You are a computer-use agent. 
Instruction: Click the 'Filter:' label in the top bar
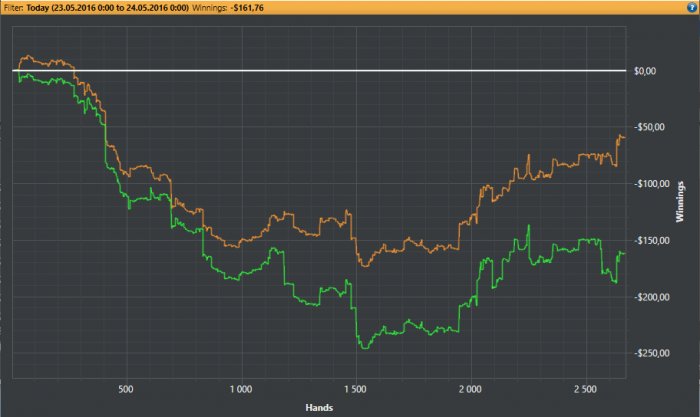coord(13,8)
